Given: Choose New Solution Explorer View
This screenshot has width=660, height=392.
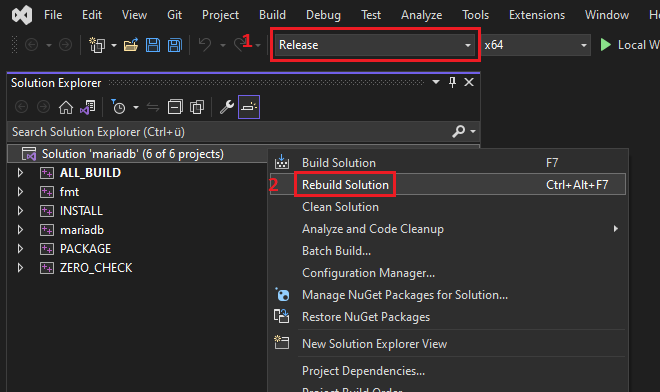Looking at the screenshot, I should click(448, 344).
